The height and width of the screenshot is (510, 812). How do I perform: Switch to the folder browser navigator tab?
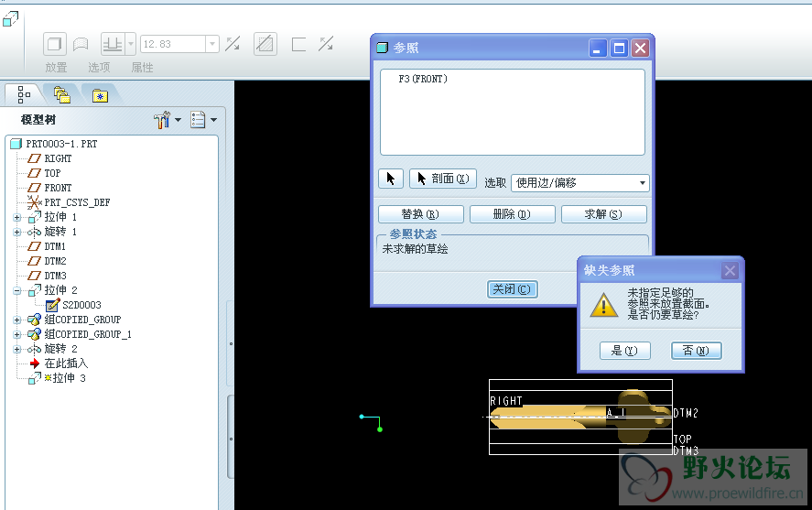point(62,94)
